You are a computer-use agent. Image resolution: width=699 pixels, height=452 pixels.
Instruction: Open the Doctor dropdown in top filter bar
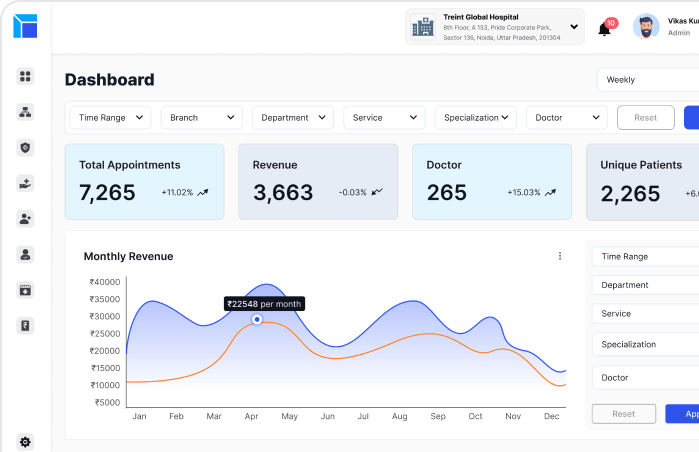tap(566, 118)
